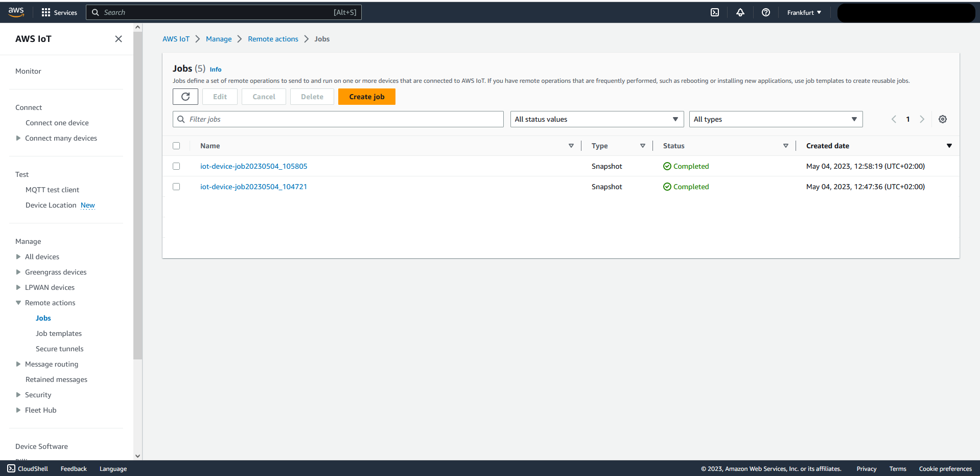This screenshot has width=980, height=476.
Task: Open Device Location page
Action: (51, 205)
